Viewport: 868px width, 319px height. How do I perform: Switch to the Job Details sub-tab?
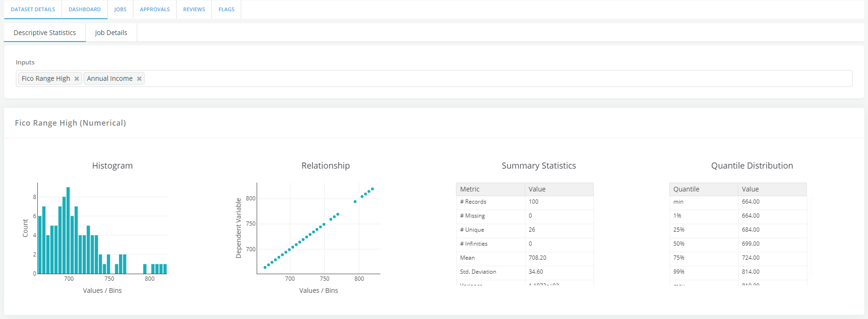pyautogui.click(x=111, y=33)
